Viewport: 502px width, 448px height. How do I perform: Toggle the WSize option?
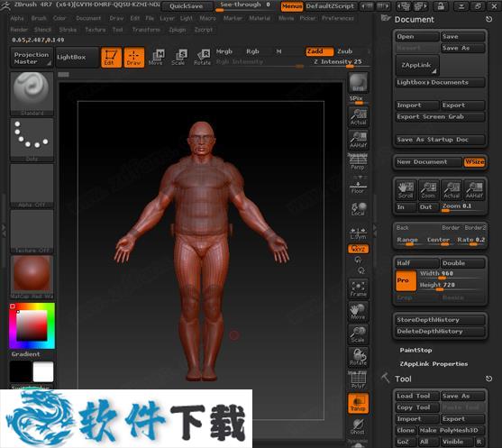(474, 162)
